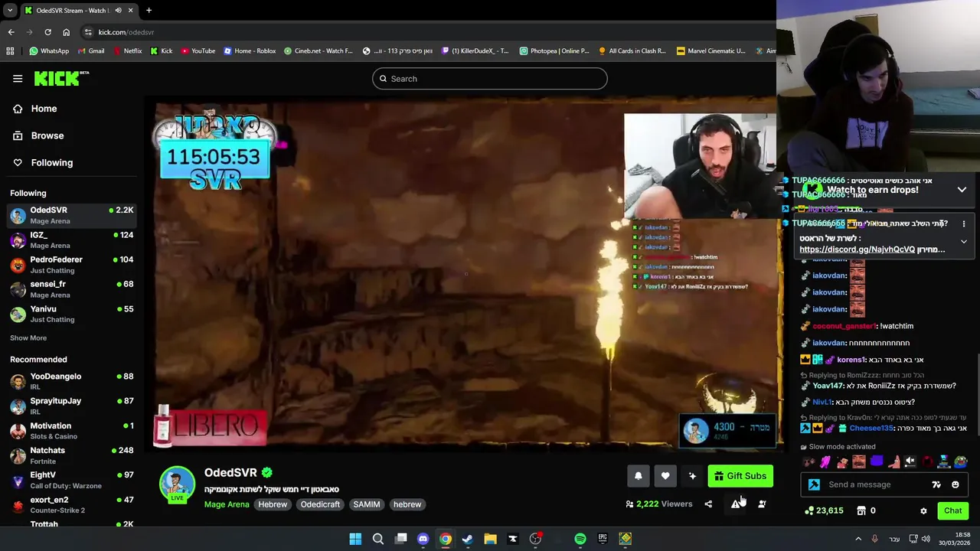
Task: Open sensei_fr channel in Following list
Action: (72, 289)
